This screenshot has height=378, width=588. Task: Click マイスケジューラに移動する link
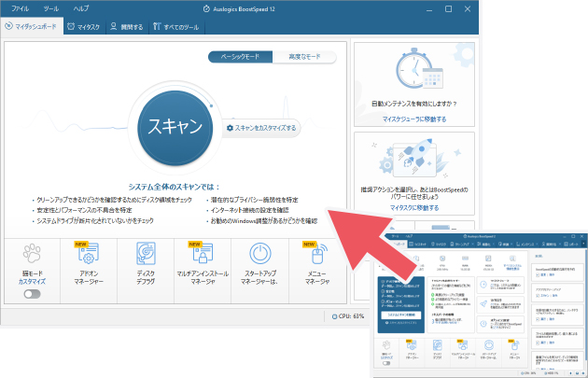(x=414, y=119)
